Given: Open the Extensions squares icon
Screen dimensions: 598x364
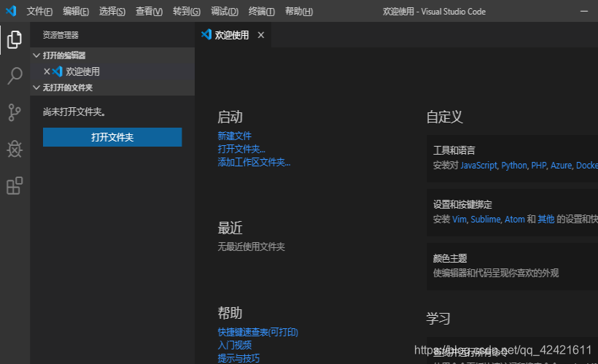Looking at the screenshot, I should click(15, 186).
